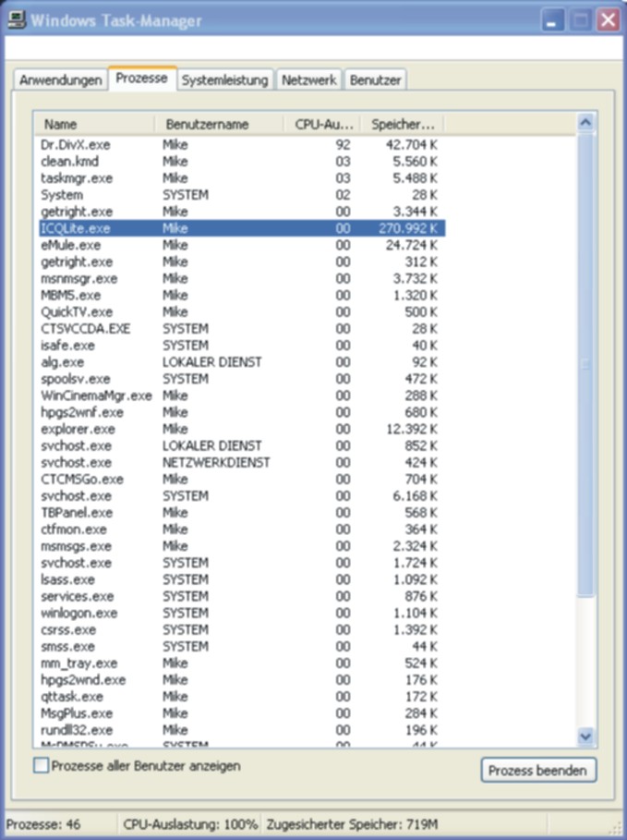627x840 pixels.
Task: Select the isafe.exe process
Action: click(242, 345)
